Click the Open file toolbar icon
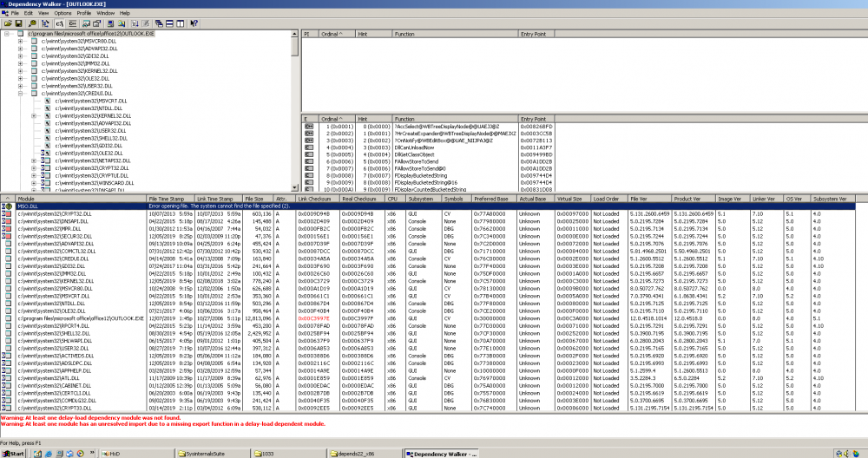Screen dimensions: 868x458 coord(7,23)
